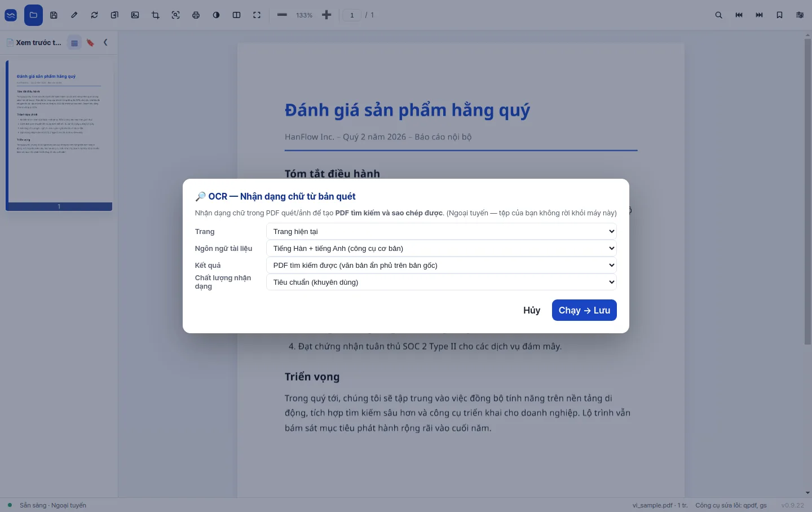Collapse sidebar with the chevron
This screenshot has height=512, width=812.
pos(105,42)
